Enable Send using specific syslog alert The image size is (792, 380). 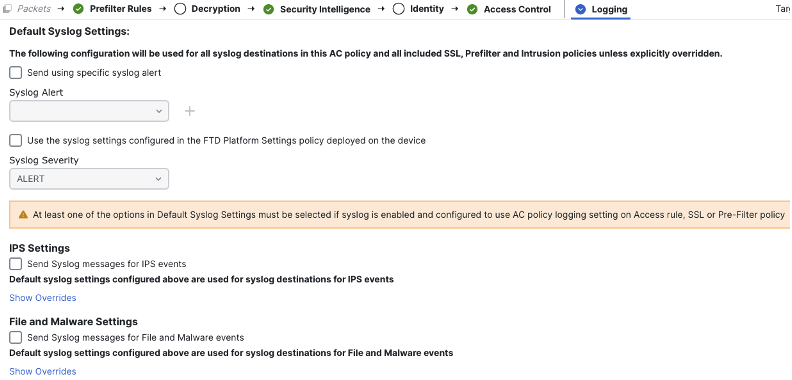click(16, 73)
